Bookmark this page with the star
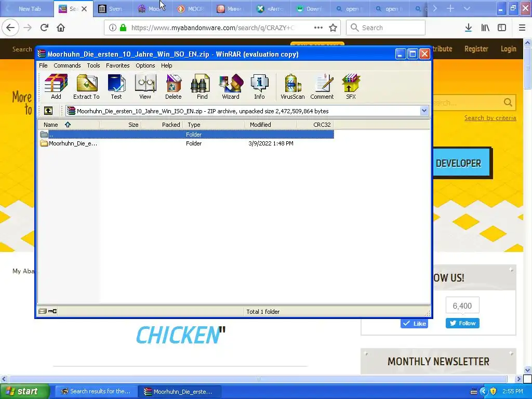The image size is (532, 399). (x=333, y=28)
